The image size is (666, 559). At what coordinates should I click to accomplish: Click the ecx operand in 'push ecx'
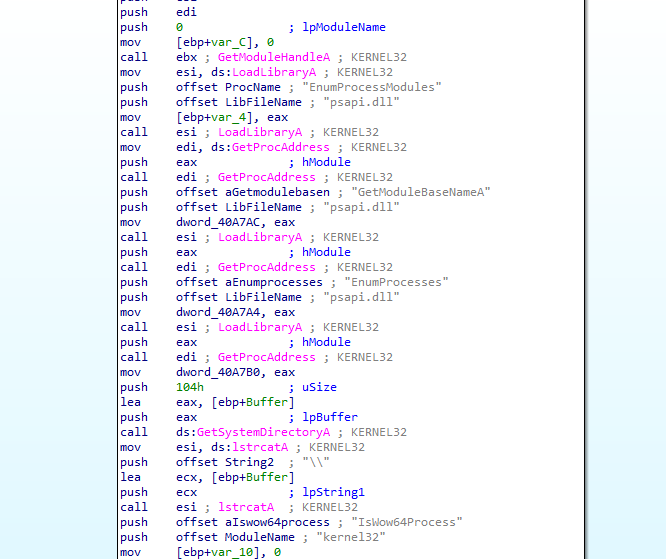click(x=186, y=492)
